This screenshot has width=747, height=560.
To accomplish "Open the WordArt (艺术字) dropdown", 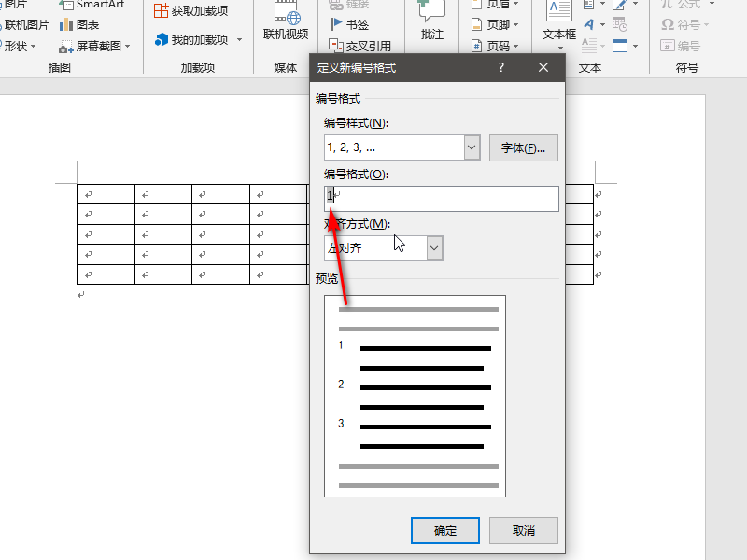I will coord(594,24).
